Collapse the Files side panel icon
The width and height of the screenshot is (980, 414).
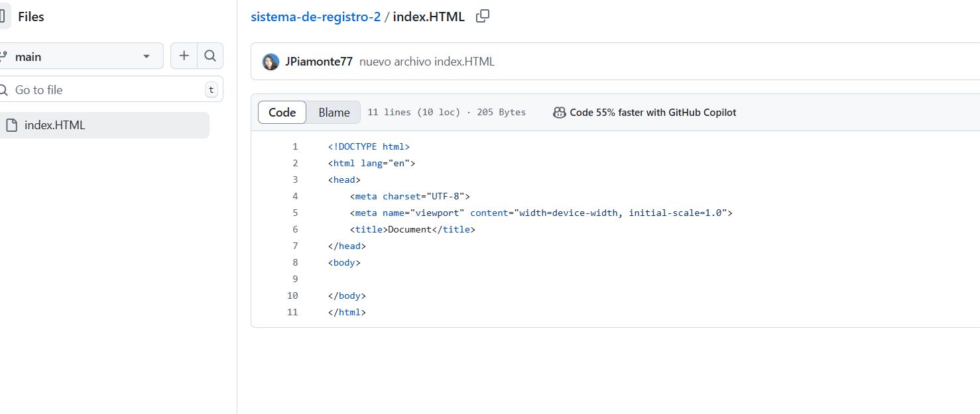click(3, 17)
